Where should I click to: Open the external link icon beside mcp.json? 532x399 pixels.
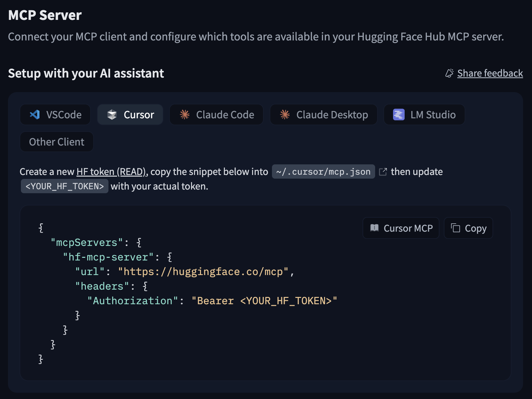[383, 172]
